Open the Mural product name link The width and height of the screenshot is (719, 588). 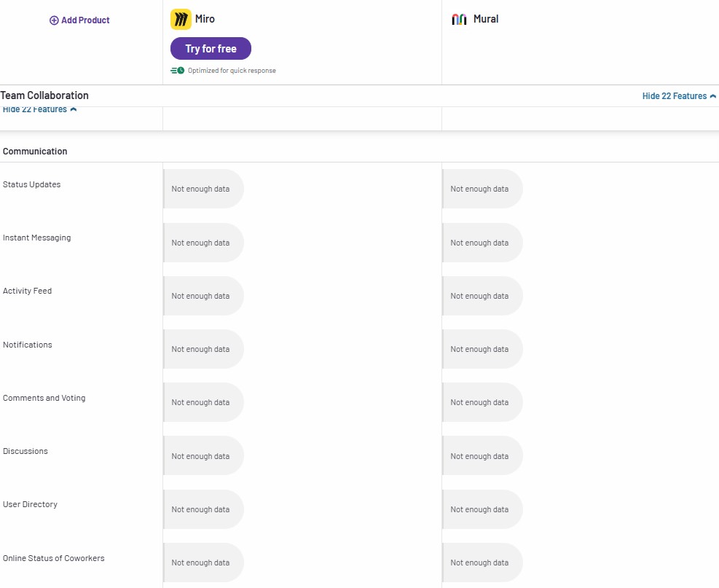tap(486, 19)
